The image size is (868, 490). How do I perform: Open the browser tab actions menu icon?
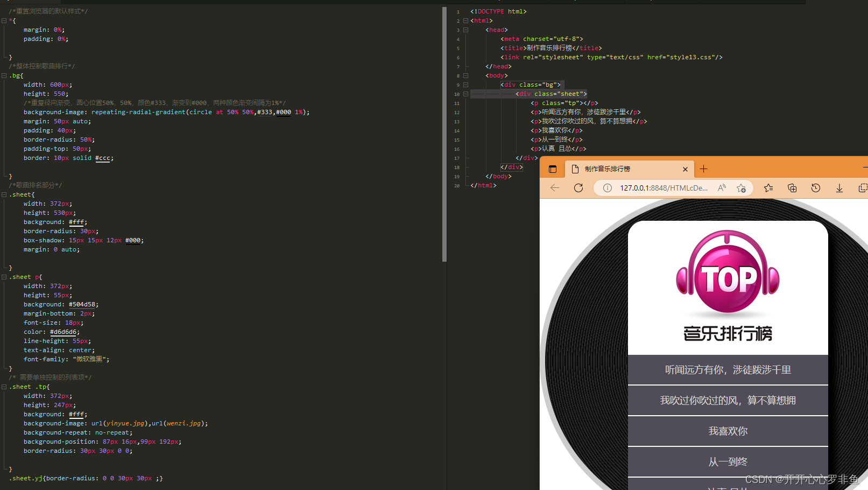coord(552,169)
